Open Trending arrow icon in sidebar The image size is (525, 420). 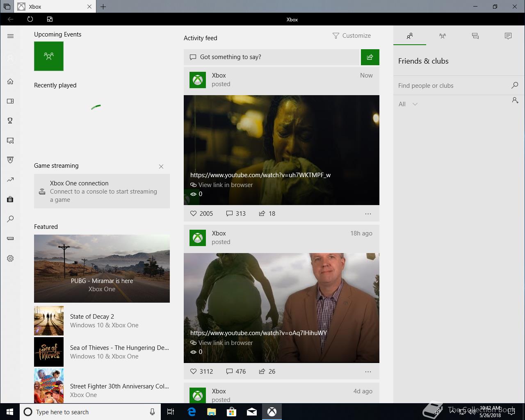point(10,180)
